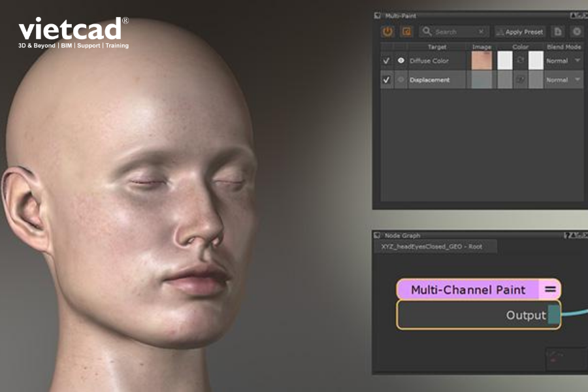
Task: Select the Multi-Channel Paint node title
Action: [468, 289]
